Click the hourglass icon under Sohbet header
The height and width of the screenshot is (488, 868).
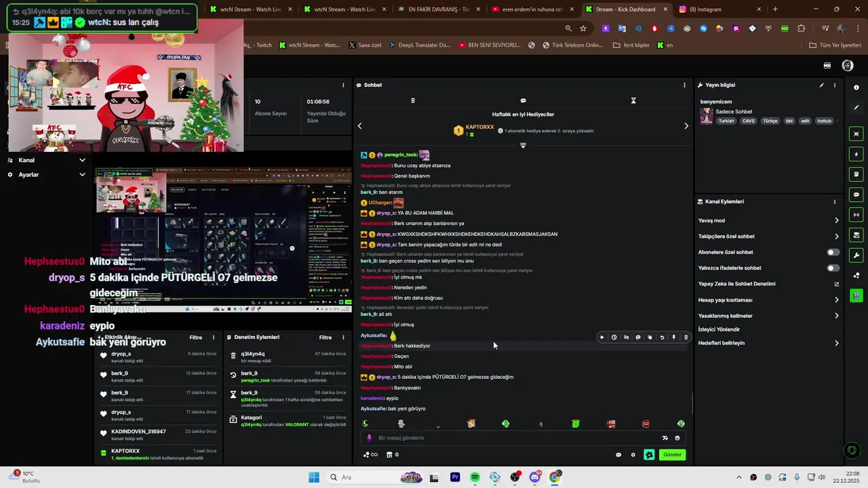coord(633,100)
